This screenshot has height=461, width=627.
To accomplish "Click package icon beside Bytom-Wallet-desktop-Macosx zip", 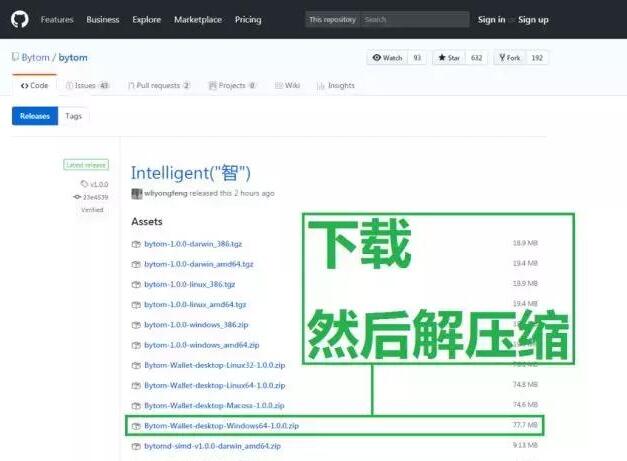I will coord(136,405).
